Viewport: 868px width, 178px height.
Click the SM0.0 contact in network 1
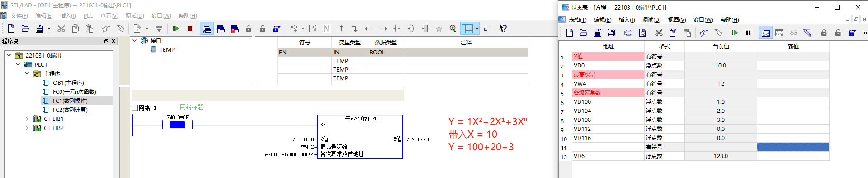pos(177,125)
